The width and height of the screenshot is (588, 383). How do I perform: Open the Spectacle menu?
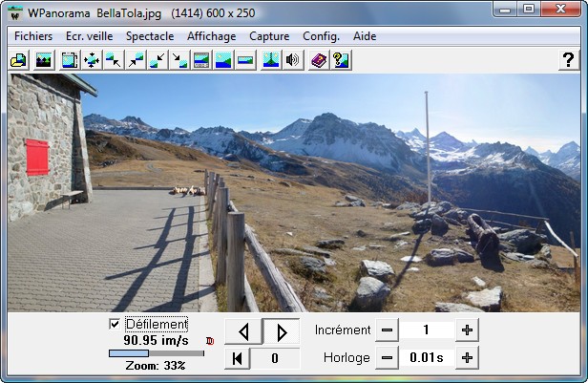click(x=150, y=36)
